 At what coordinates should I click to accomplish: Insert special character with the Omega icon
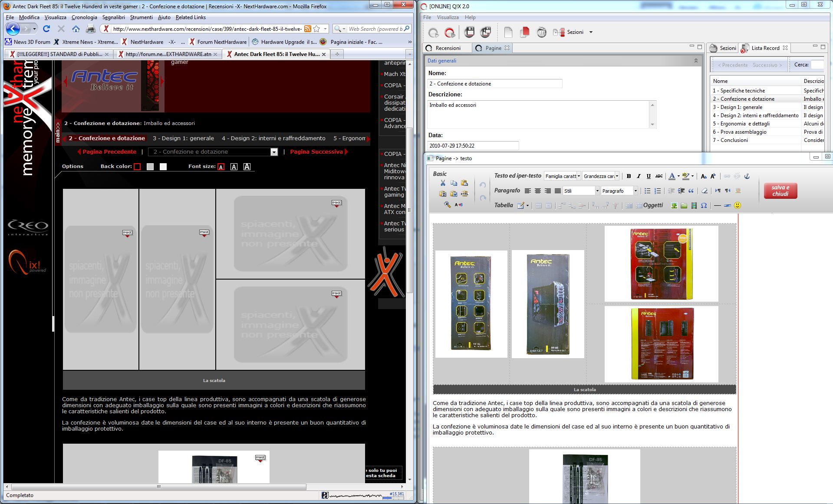click(x=704, y=205)
